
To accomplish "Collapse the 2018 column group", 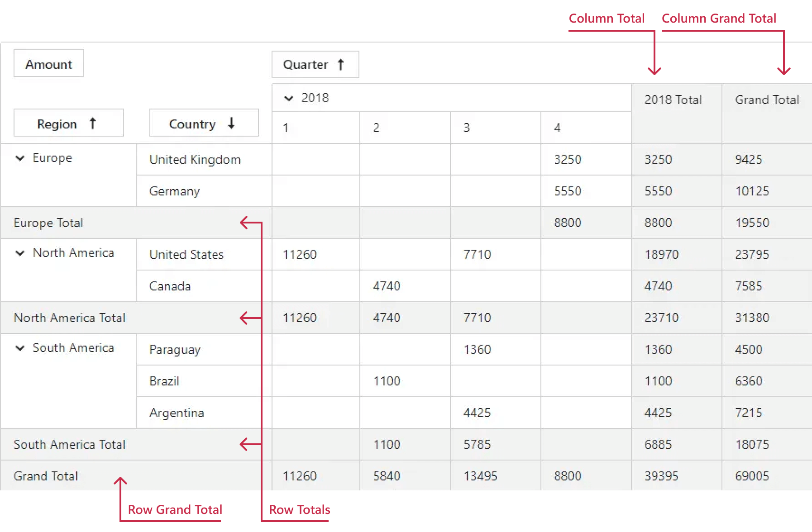I will (x=288, y=98).
